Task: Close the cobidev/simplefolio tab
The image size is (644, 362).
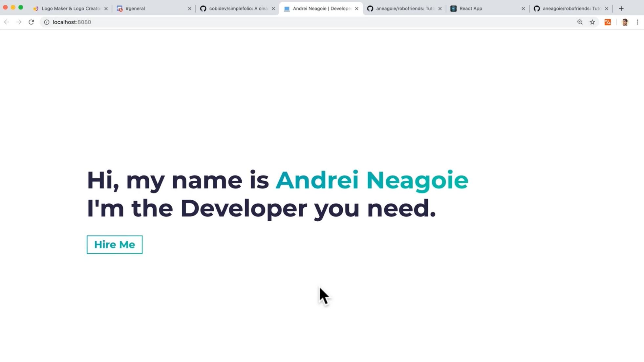Action: click(x=273, y=9)
